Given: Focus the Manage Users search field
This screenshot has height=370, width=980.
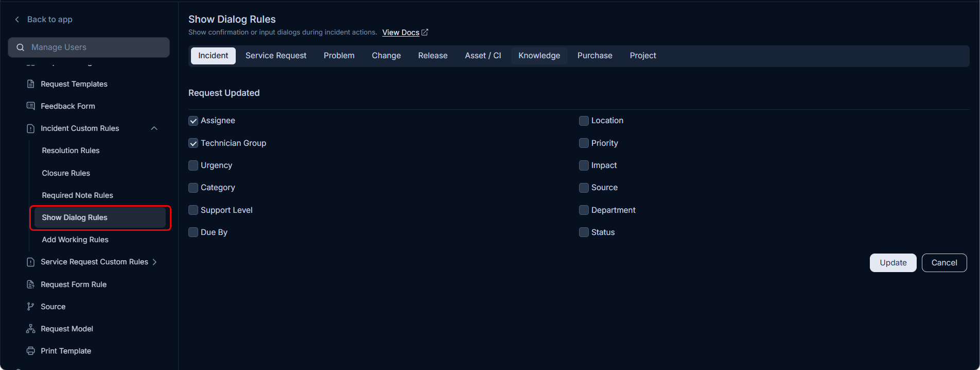Looking at the screenshot, I should point(89,47).
